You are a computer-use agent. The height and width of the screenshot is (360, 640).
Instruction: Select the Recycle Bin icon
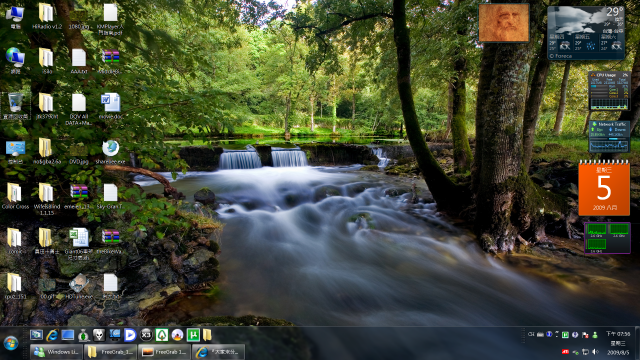click(x=15, y=105)
